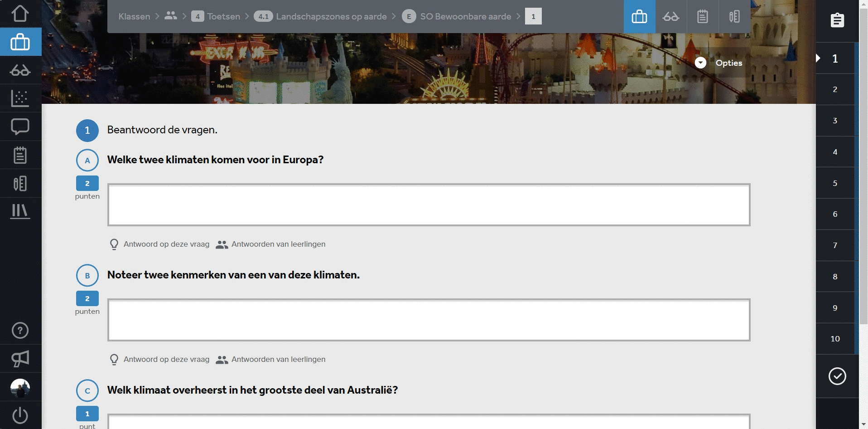Open the home icon in left sidebar
Image resolution: width=868 pixels, height=429 pixels.
tap(20, 13)
